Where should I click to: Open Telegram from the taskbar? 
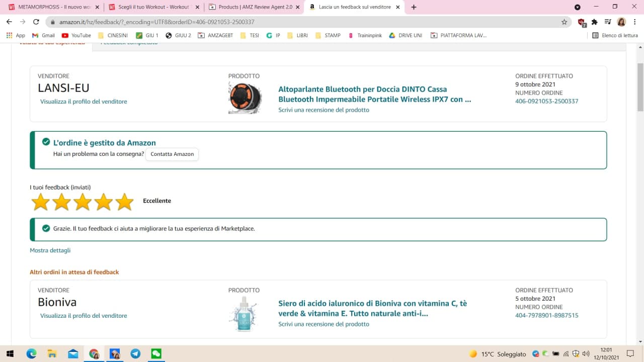click(135, 353)
